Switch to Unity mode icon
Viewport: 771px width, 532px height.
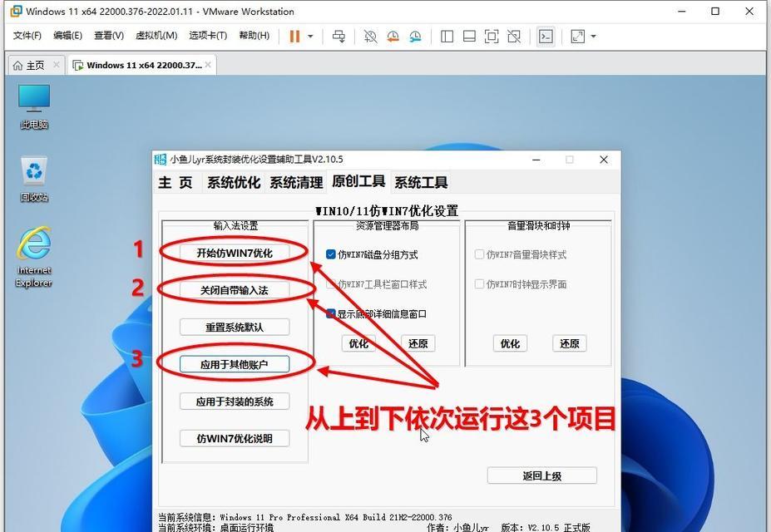(514, 37)
